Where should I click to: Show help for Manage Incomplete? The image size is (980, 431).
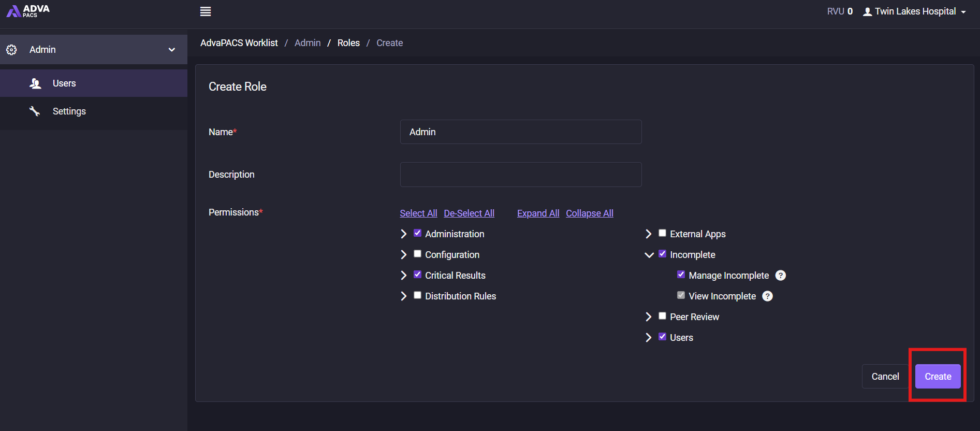click(x=781, y=276)
